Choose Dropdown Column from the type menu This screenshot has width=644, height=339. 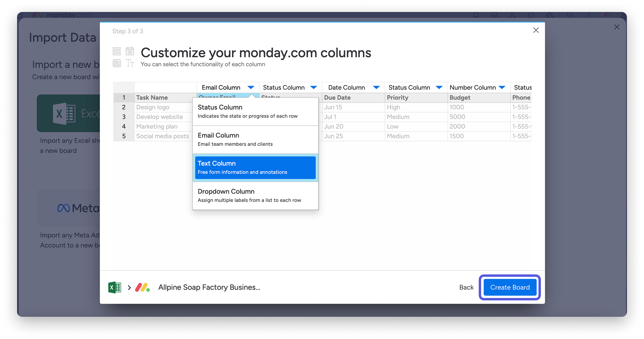[255, 195]
